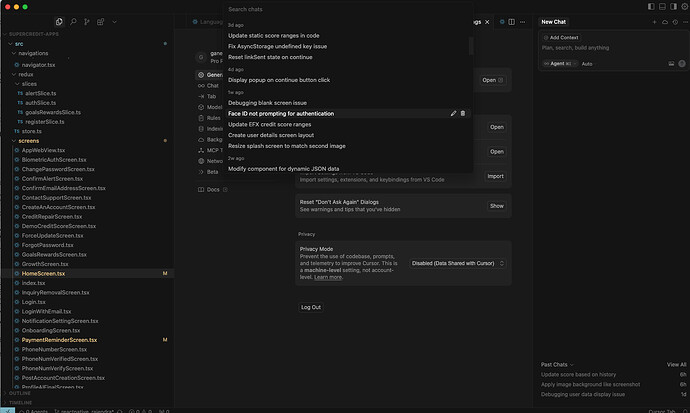Focus the Search chats field
The width and height of the screenshot is (690, 413).
pos(348,9)
